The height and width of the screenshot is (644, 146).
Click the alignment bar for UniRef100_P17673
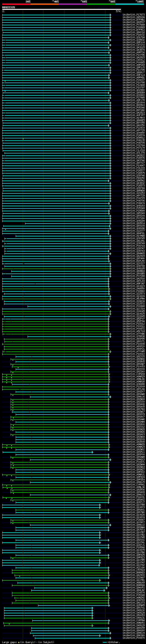pyautogui.click(x=56, y=15)
